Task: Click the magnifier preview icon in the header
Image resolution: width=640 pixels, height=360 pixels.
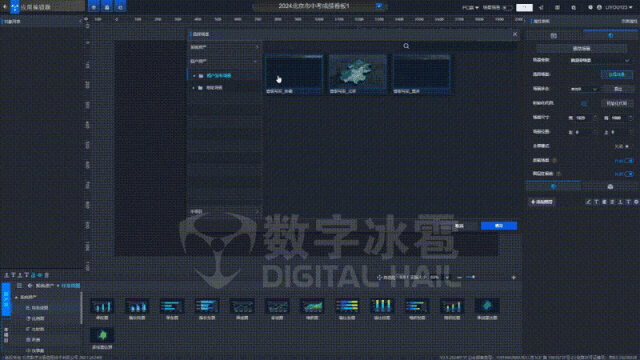Action: click(573, 7)
